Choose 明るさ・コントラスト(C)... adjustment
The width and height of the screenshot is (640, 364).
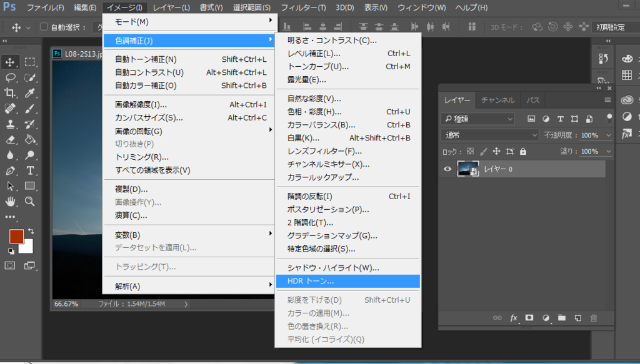click(x=348, y=41)
